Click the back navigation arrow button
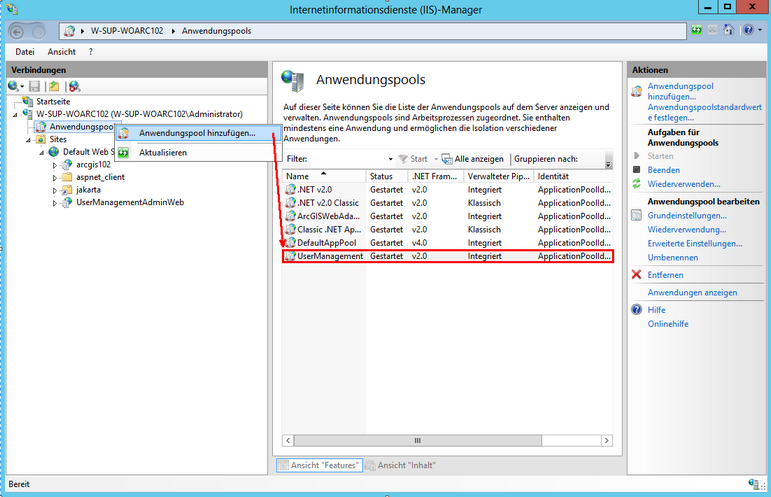771x497 pixels. (x=17, y=32)
